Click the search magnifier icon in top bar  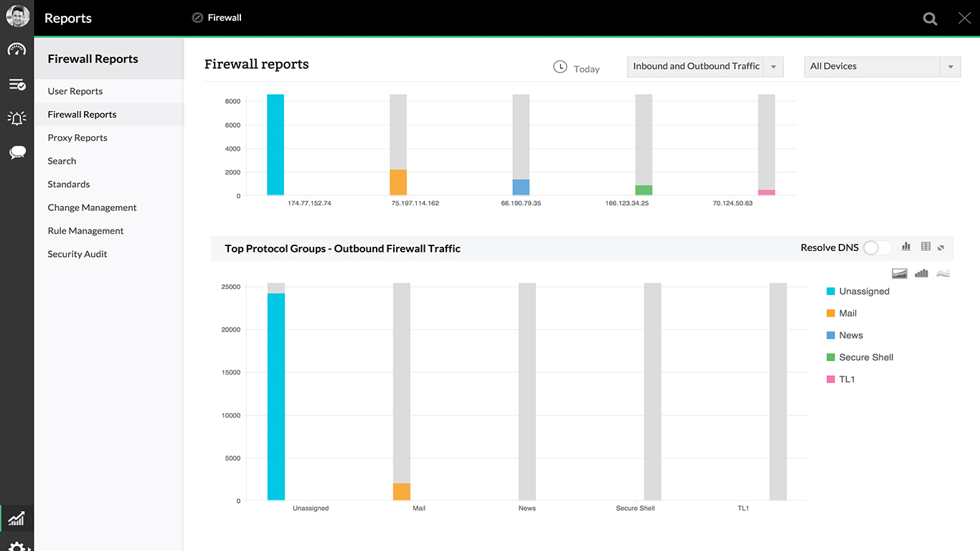[x=930, y=19]
